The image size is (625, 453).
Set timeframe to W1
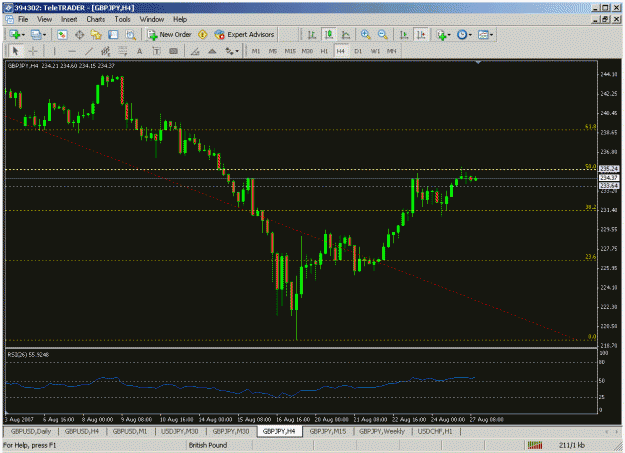coord(375,51)
